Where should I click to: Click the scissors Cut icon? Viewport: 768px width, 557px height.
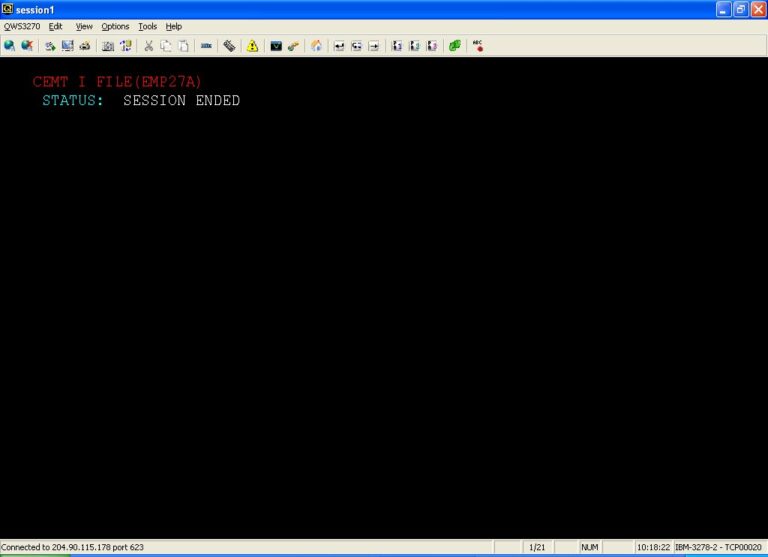(149, 46)
